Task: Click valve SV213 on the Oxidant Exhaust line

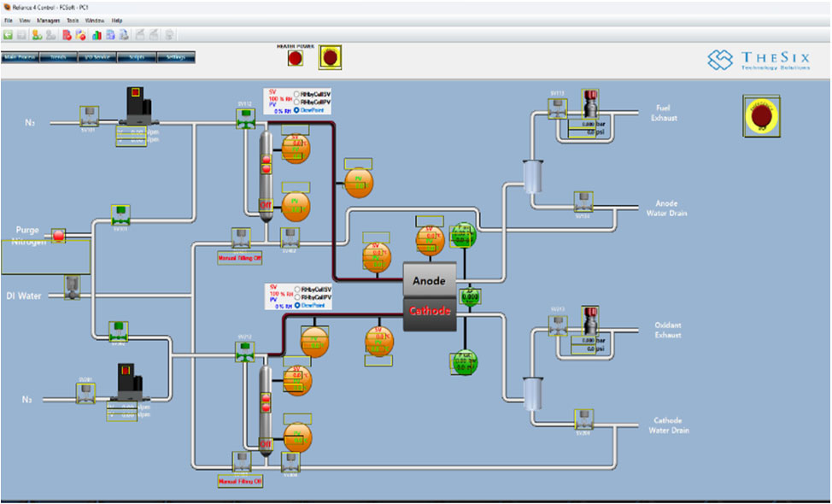Action: pyautogui.click(x=558, y=325)
